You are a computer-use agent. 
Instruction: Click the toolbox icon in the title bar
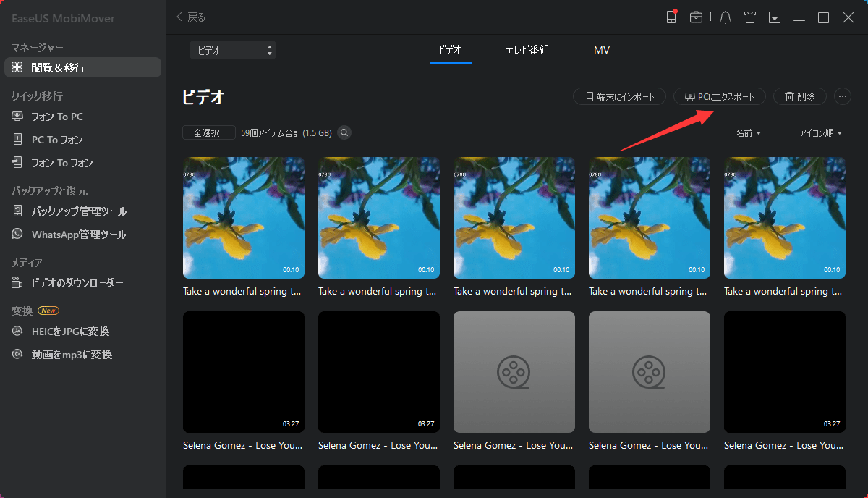coord(697,17)
